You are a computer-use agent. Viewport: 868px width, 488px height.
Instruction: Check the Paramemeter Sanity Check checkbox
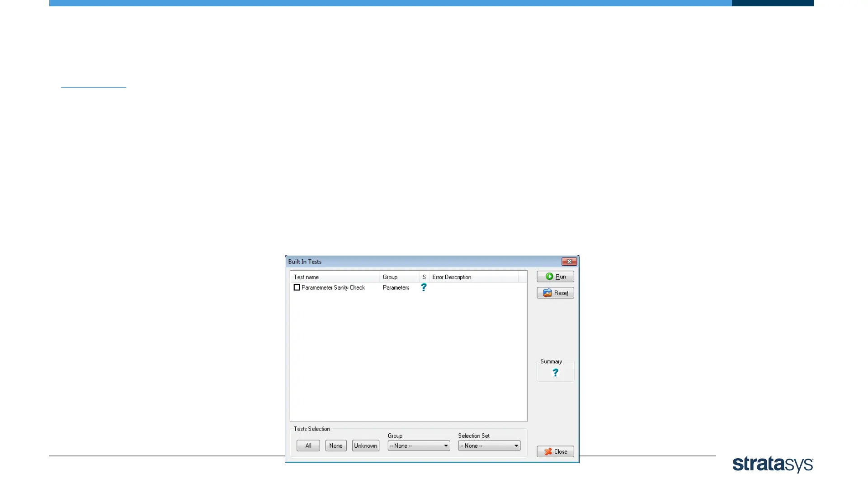297,287
